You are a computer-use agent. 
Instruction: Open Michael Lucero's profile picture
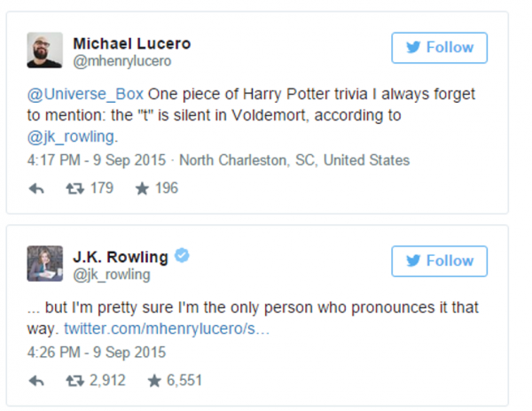tap(44, 50)
